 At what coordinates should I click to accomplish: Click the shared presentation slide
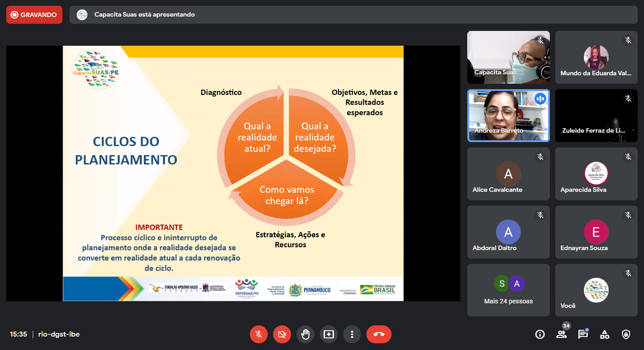click(233, 173)
